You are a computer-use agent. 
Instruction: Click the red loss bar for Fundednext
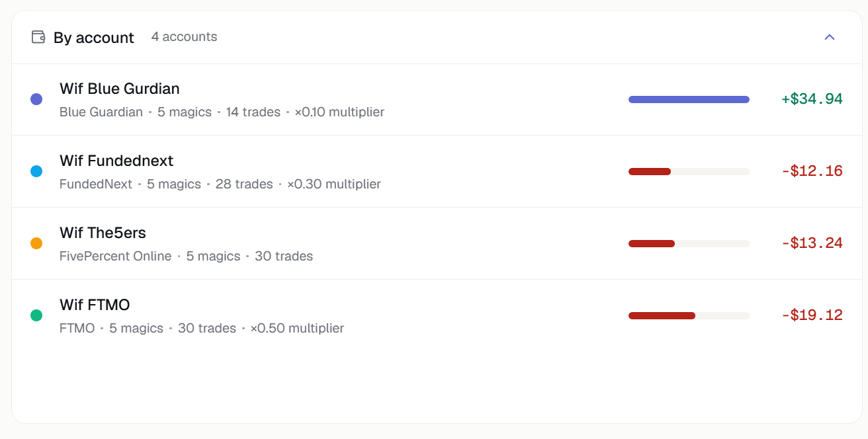(650, 171)
